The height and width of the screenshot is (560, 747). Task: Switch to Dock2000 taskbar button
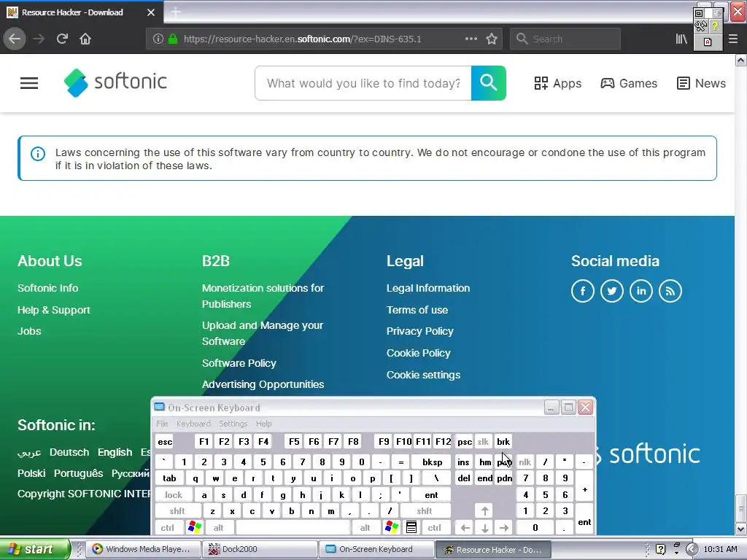pyautogui.click(x=260, y=549)
